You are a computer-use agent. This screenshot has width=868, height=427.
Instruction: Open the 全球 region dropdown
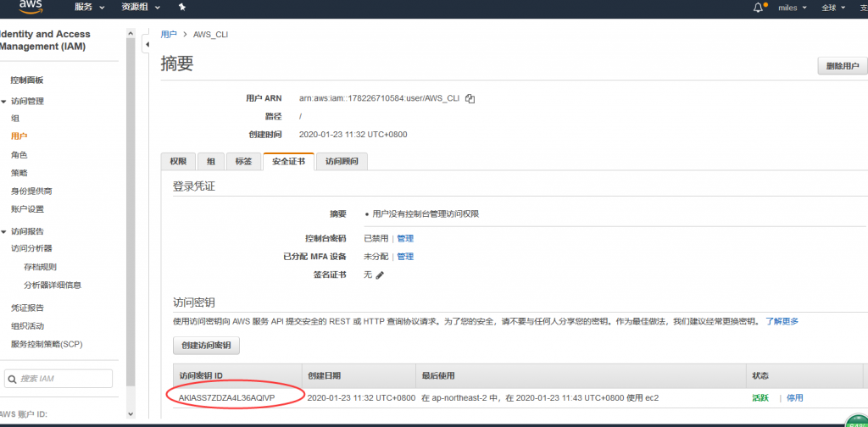tap(833, 8)
